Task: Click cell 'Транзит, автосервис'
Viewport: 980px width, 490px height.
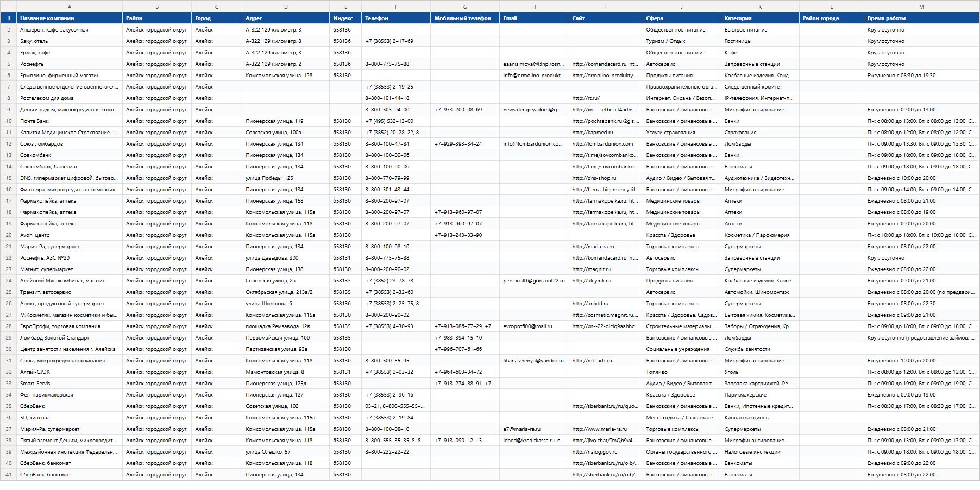Action: coord(70,292)
